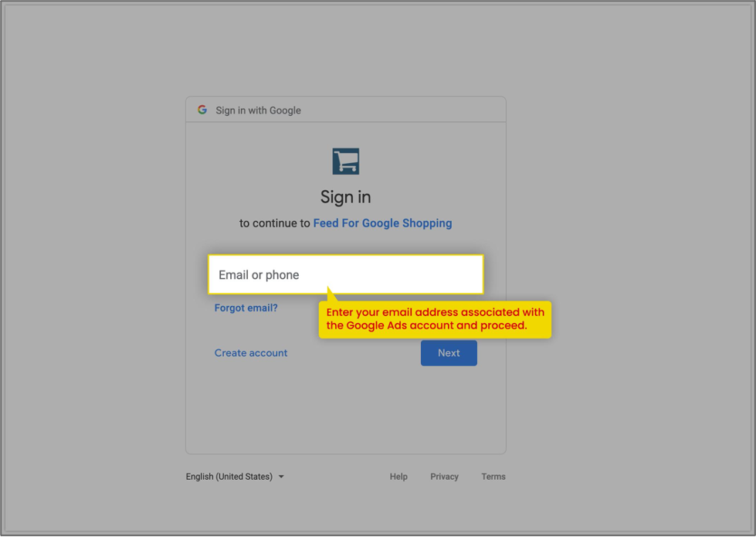Expand the English (United States) language dropdown
Screen dimensions: 756x537
[235, 477]
